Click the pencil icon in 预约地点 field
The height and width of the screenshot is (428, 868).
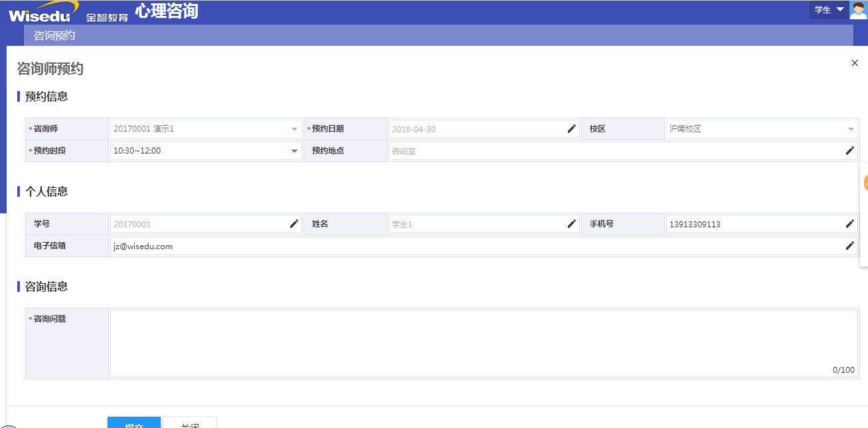(850, 151)
